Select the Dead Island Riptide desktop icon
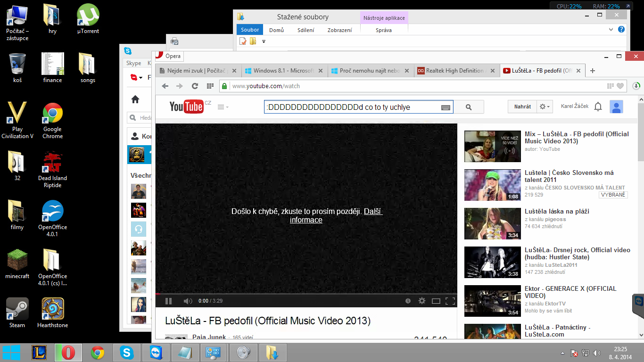The height and width of the screenshot is (362, 644). pyautogui.click(x=52, y=170)
